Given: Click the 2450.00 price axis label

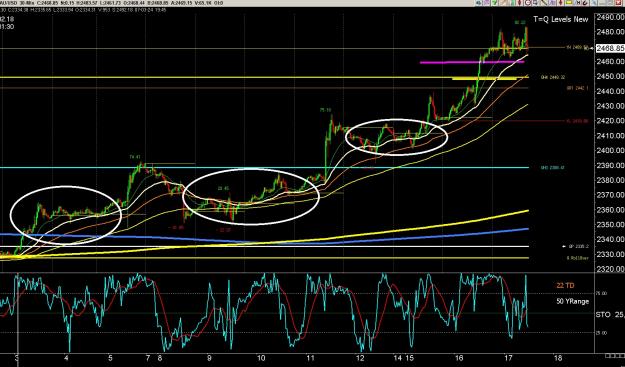Looking at the screenshot, I should (x=610, y=77).
